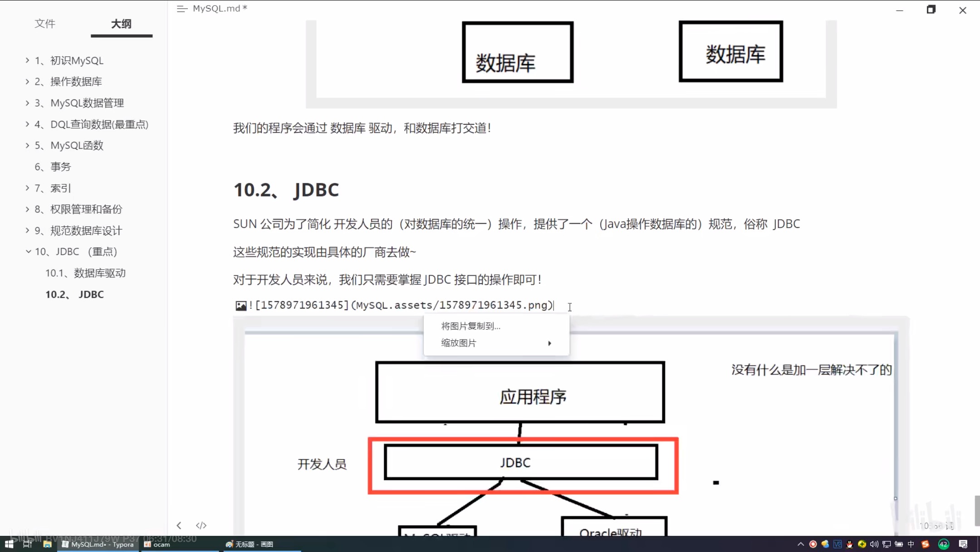This screenshot has height=552, width=980.
Task: Collapse the '10、JDBC（重点）' outline section
Action: pyautogui.click(x=28, y=251)
